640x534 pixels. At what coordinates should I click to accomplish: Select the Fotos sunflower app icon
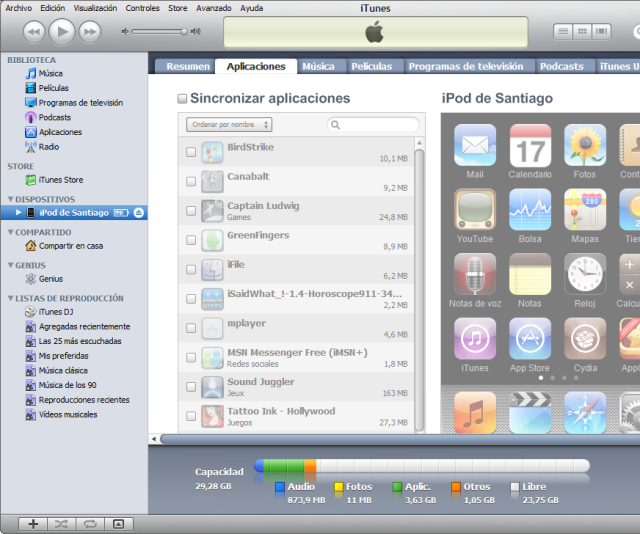tap(584, 145)
